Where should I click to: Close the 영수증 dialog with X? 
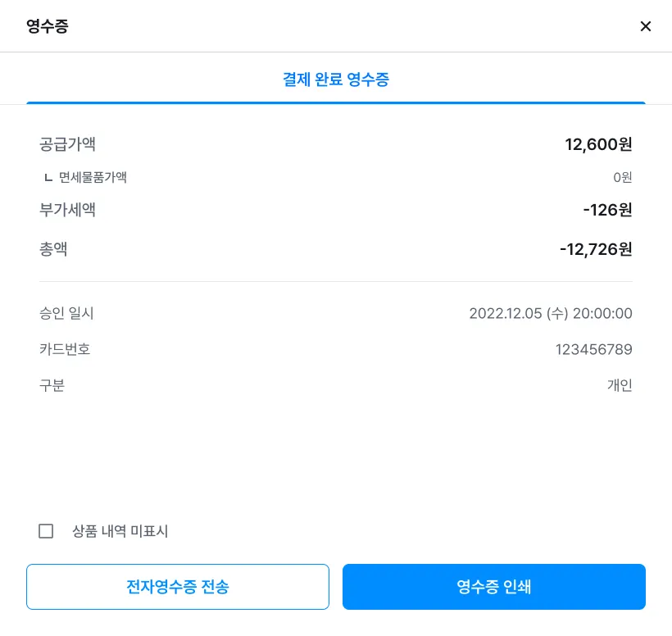coord(646,26)
